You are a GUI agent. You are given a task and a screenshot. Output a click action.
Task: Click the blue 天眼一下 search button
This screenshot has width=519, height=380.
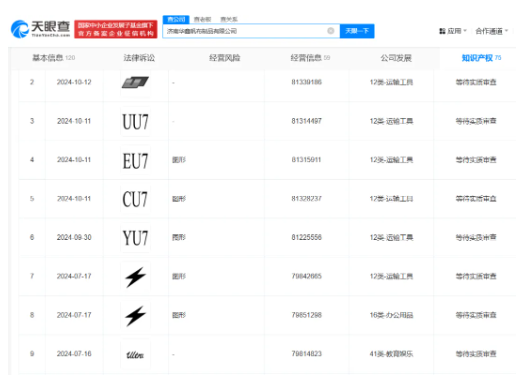[357, 31]
